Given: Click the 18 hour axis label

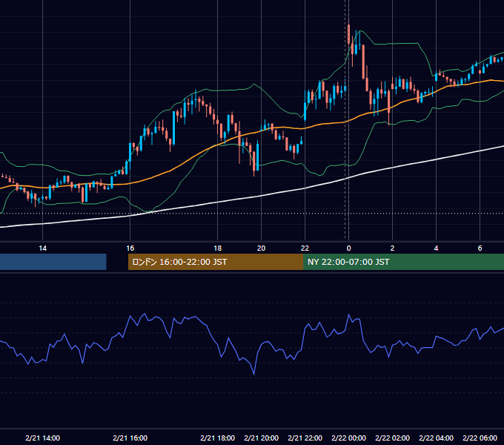Looking at the screenshot, I should [218, 248].
